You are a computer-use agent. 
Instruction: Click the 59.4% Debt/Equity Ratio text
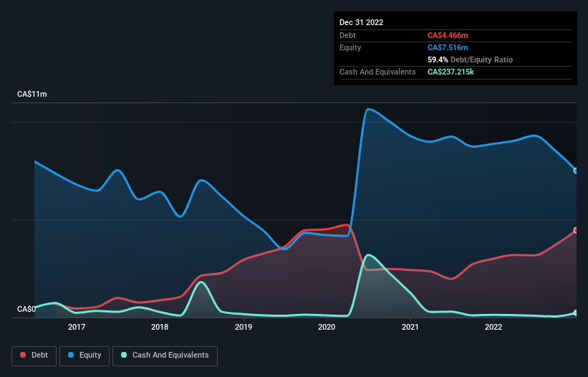(470, 59)
